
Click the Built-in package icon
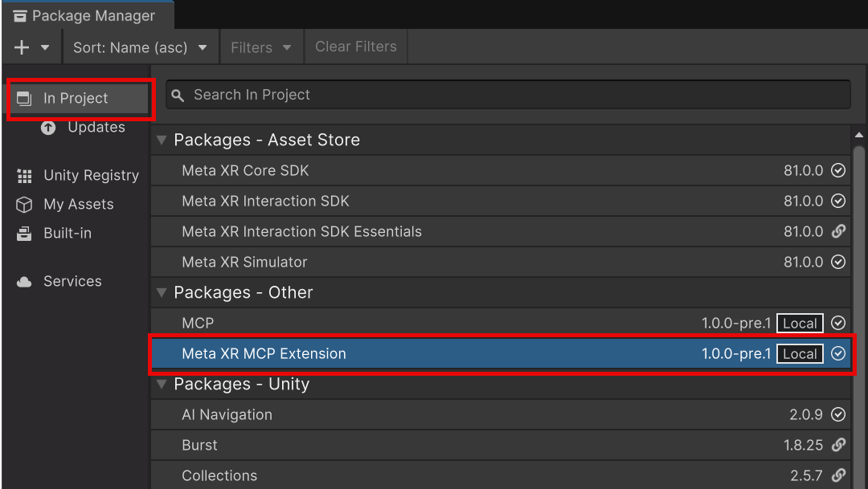[x=24, y=234]
